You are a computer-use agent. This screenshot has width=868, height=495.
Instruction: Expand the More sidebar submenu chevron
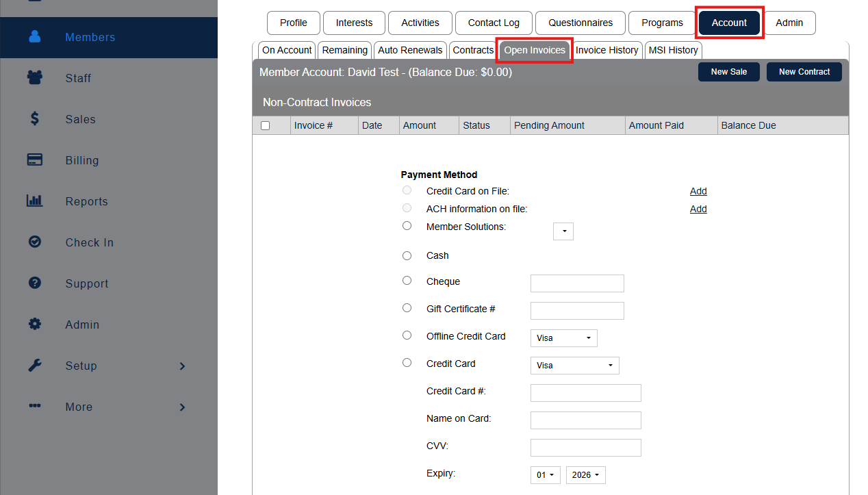tap(182, 407)
